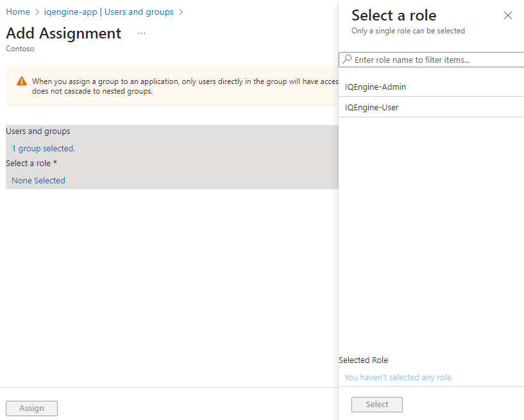Click the 'None Selected' role link
Screen dimensions: 524x420
tap(38, 180)
